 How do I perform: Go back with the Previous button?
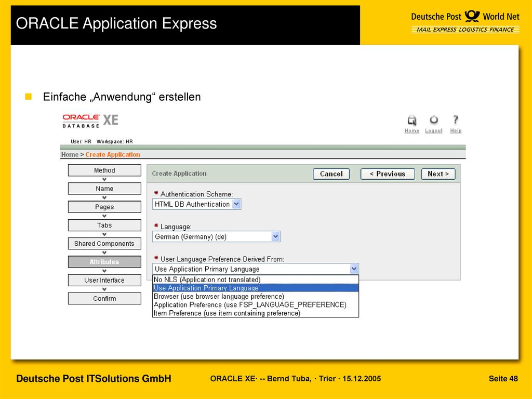[x=388, y=174]
